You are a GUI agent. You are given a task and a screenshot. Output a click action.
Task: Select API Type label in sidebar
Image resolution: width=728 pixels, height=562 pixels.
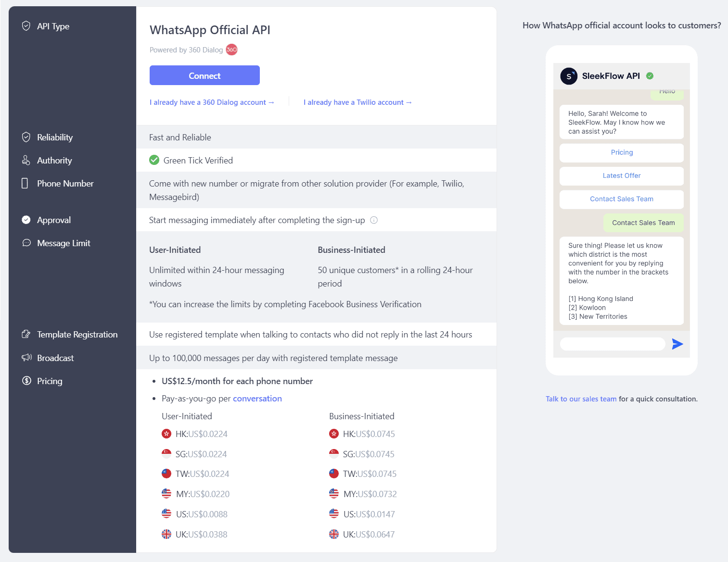point(53,26)
